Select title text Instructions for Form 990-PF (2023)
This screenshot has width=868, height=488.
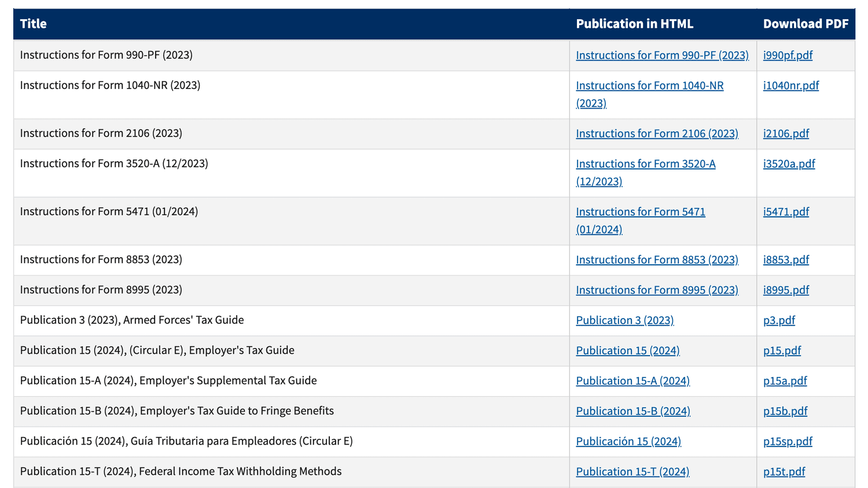tap(106, 55)
